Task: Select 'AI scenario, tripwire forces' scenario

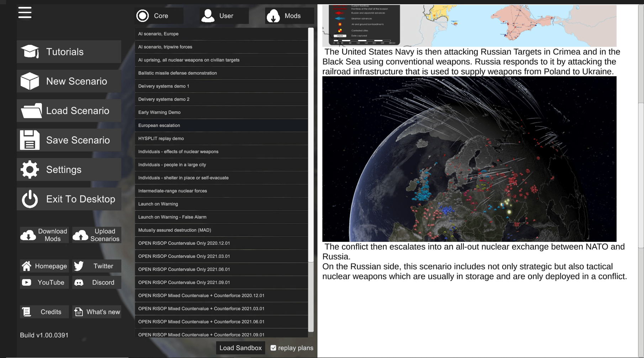Action: point(221,47)
